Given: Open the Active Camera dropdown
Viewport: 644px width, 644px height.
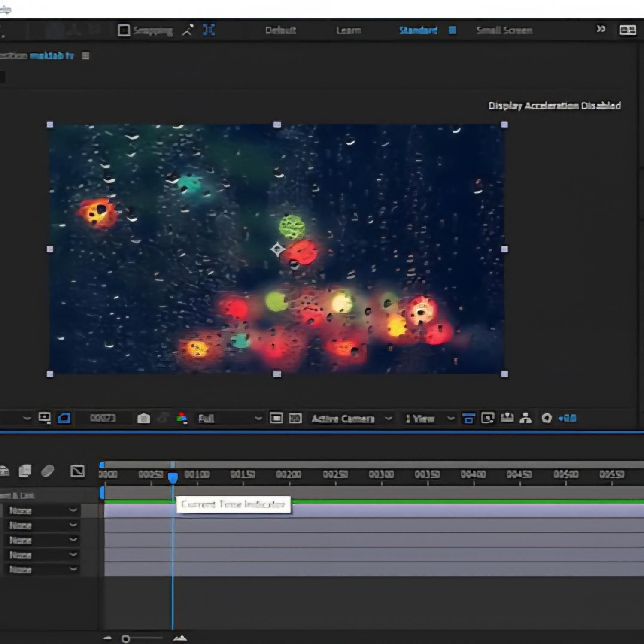Looking at the screenshot, I should pyautogui.click(x=352, y=419).
